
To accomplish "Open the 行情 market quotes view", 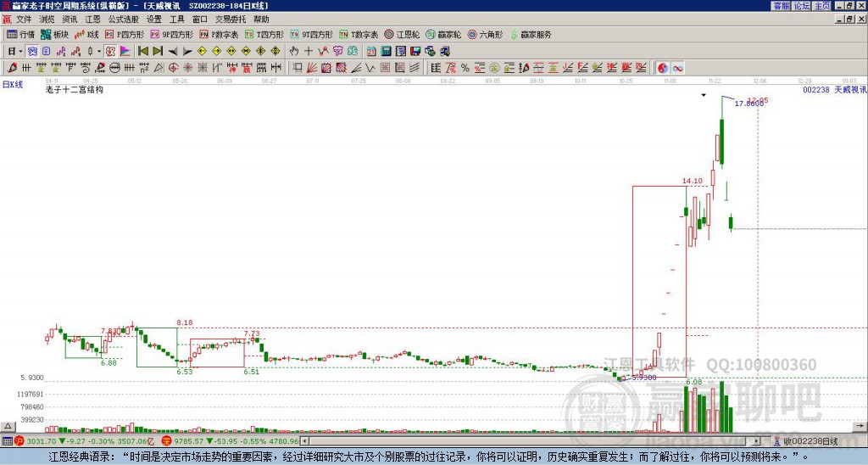I will coord(20,35).
